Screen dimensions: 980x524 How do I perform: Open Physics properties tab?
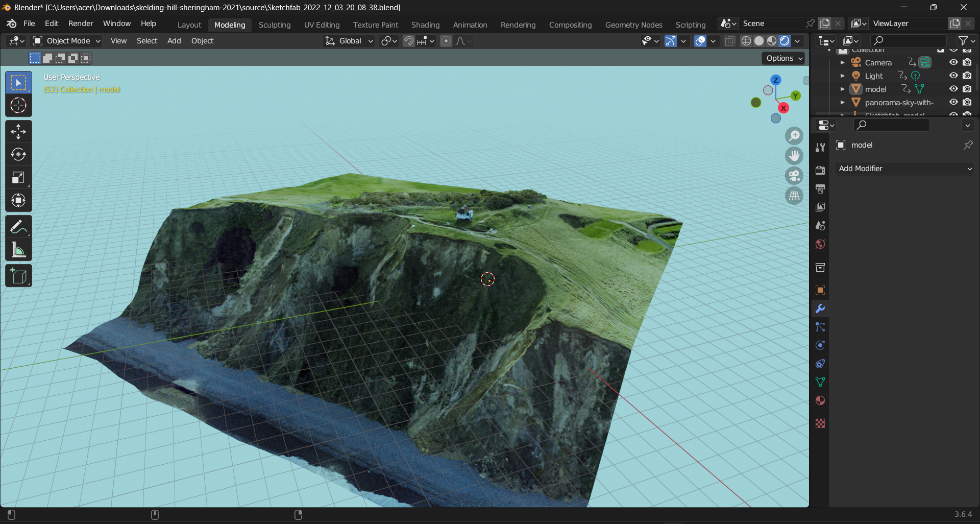[820, 345]
